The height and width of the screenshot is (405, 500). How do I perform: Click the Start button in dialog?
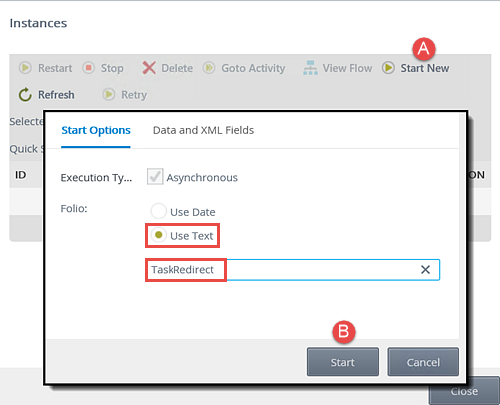click(x=343, y=362)
